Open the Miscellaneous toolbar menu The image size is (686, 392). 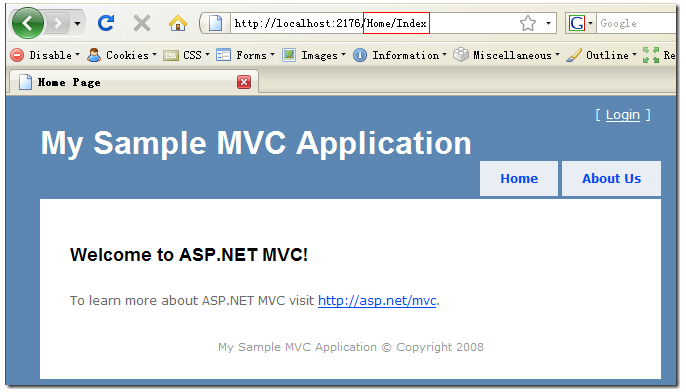pos(507,55)
